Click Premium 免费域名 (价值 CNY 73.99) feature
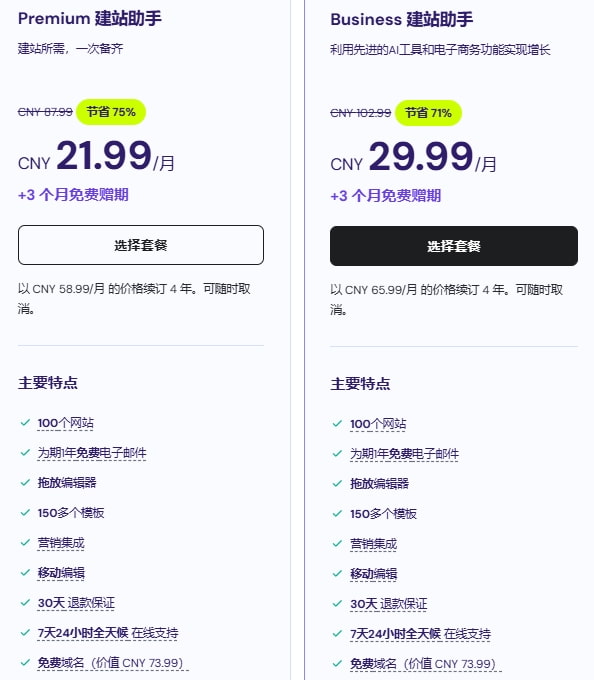 [x=111, y=663]
